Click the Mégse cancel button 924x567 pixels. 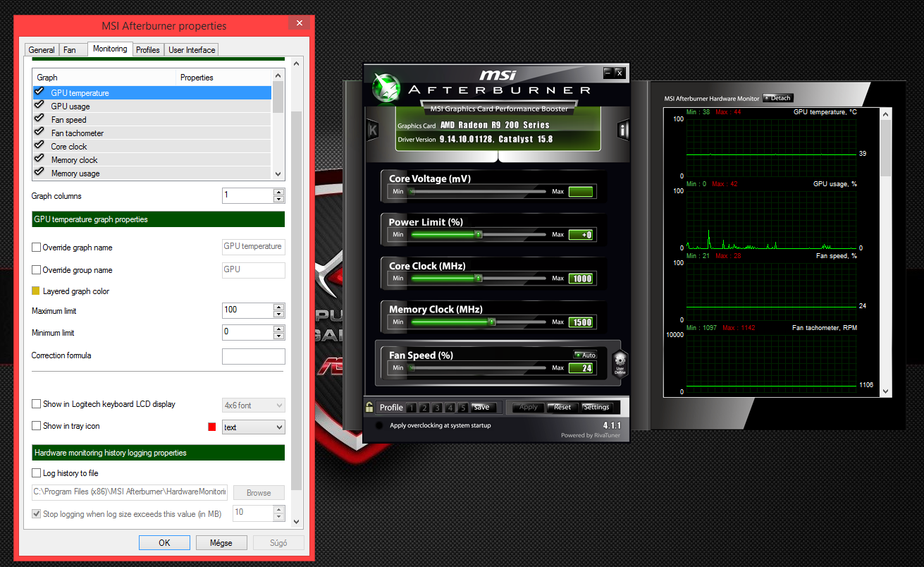pyautogui.click(x=222, y=543)
